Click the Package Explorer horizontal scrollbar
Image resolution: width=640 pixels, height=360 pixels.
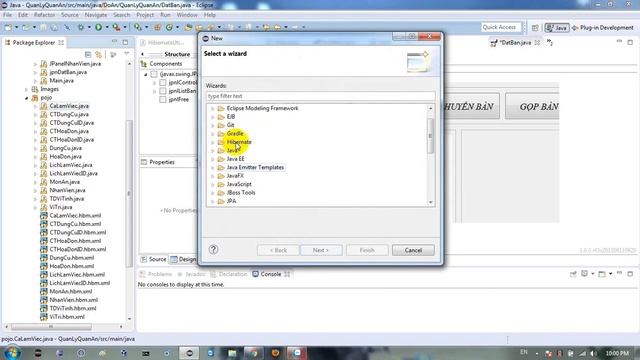click(x=51, y=327)
